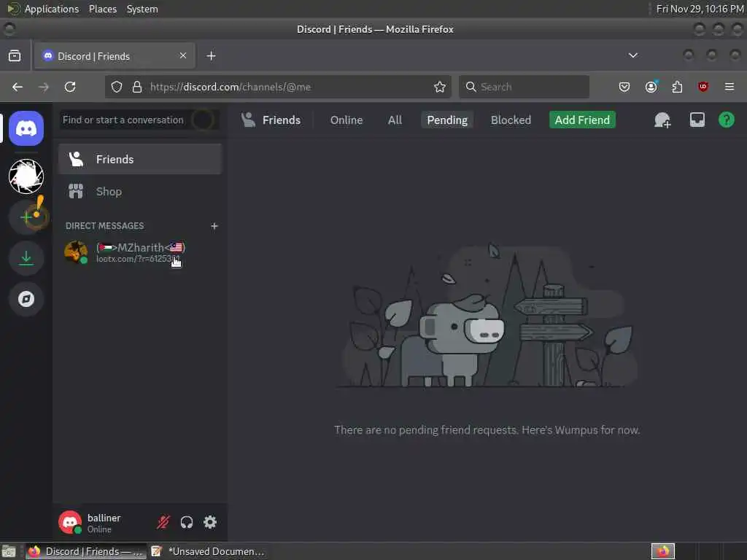The height and width of the screenshot is (560, 747).
Task: Open Shop in the sidebar
Action: (140, 192)
